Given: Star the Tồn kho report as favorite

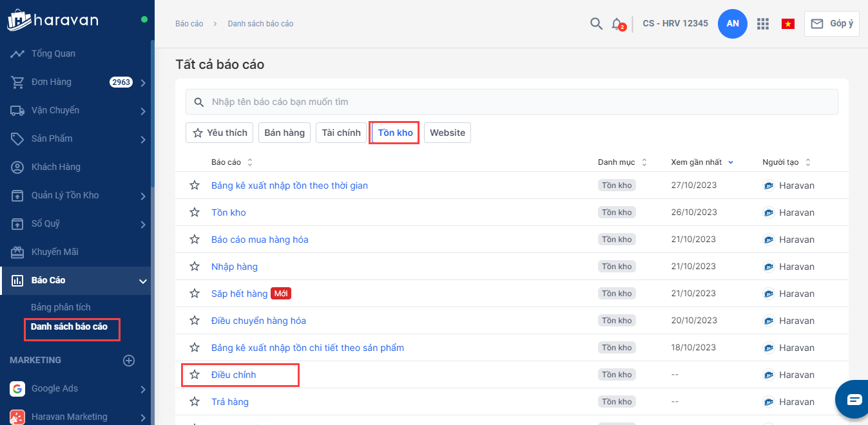Looking at the screenshot, I should tap(195, 212).
